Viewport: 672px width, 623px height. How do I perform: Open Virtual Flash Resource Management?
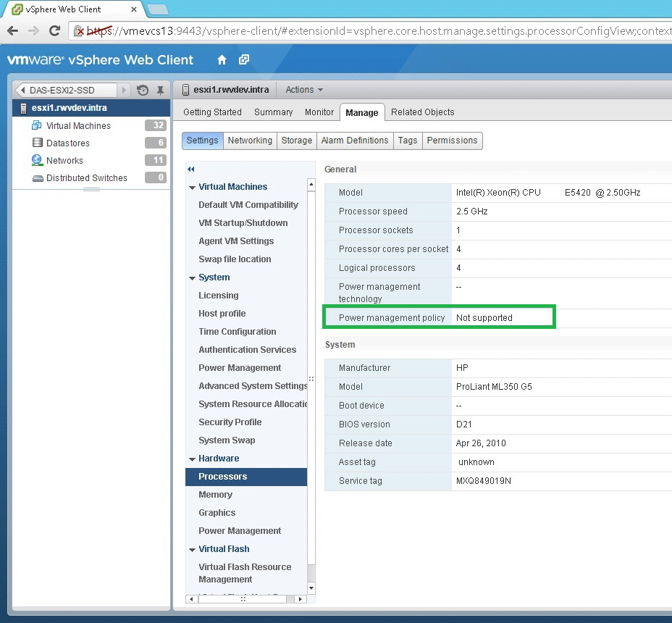pyautogui.click(x=245, y=573)
